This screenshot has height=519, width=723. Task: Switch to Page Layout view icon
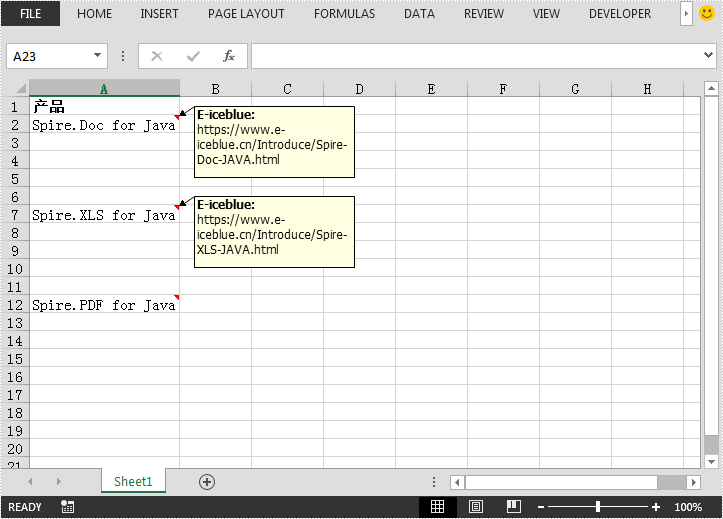(475, 507)
